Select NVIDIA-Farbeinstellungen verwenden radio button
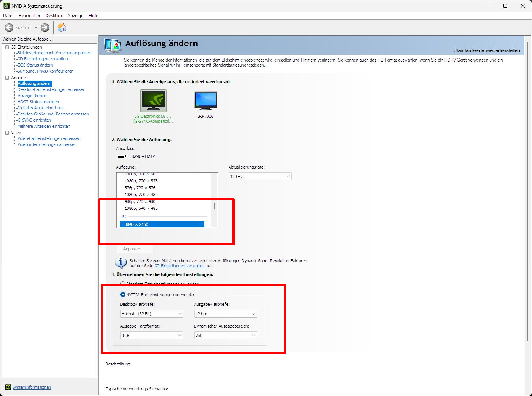The width and height of the screenshot is (532, 396). click(123, 295)
